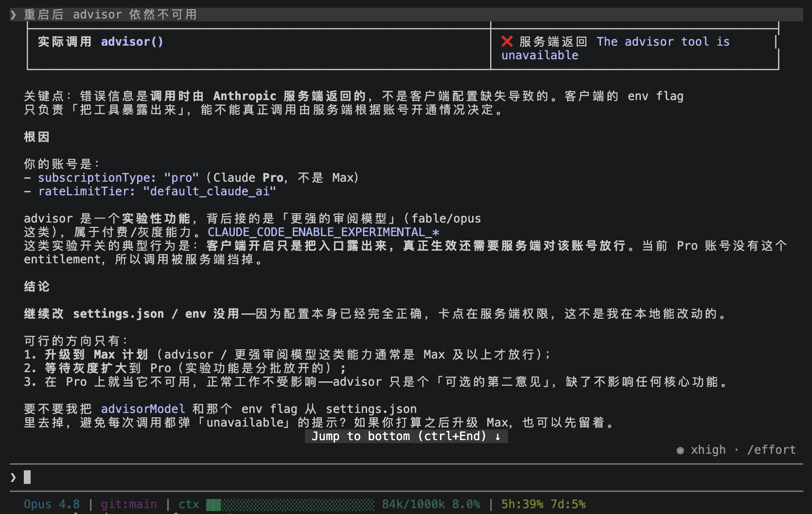Click the Opus 4.8 model label
Viewport: 812px width, 514px height.
tap(52, 504)
